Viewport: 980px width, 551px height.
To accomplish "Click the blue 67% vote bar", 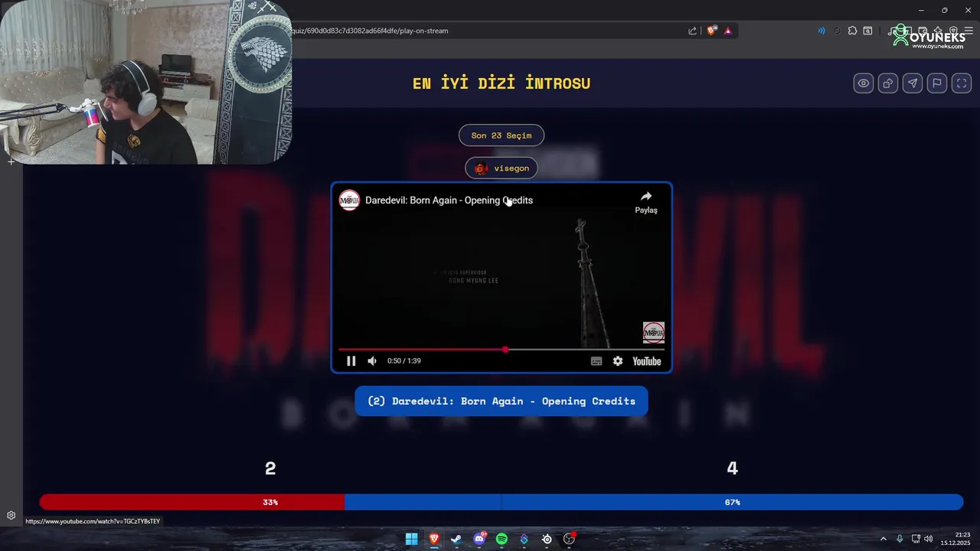I will point(654,502).
